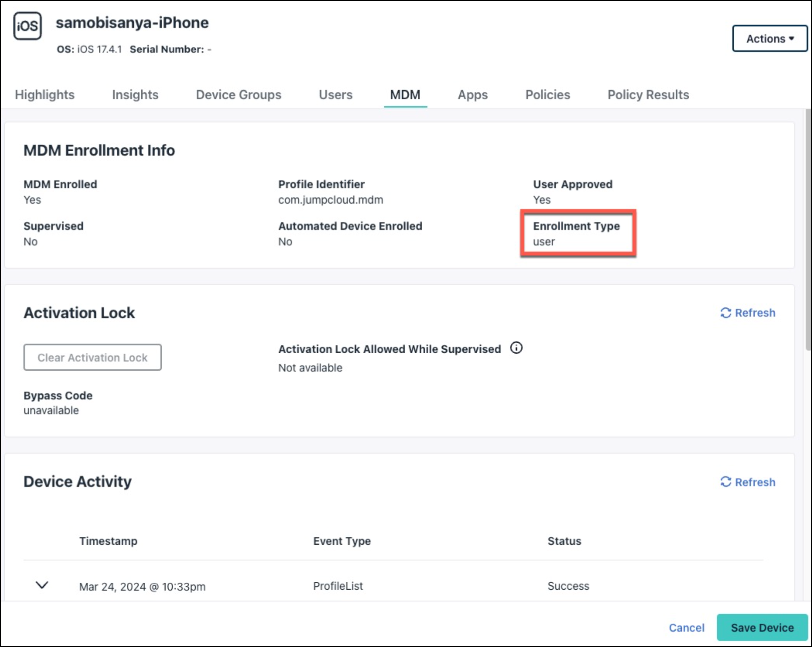812x647 pixels.
Task: Click the iOS device icon
Action: point(28,27)
